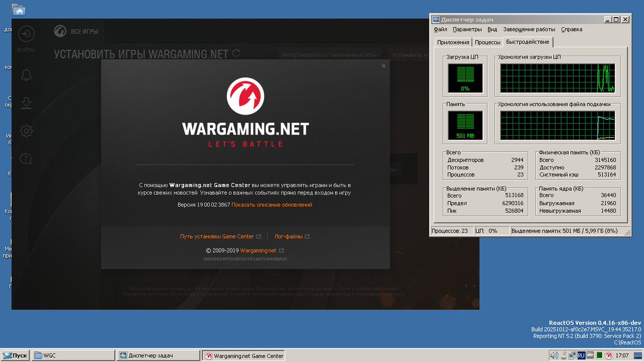Click physical memory Всего value 3145160

[605, 160]
